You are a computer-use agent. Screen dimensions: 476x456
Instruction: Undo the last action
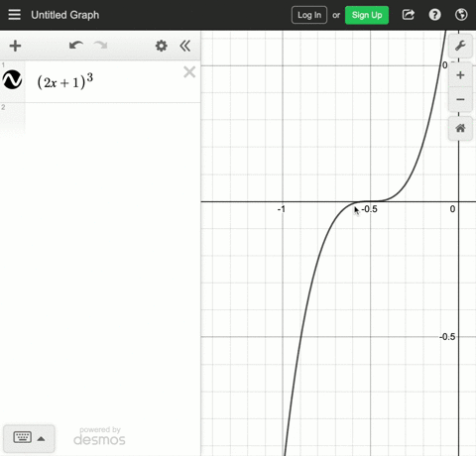click(76, 46)
